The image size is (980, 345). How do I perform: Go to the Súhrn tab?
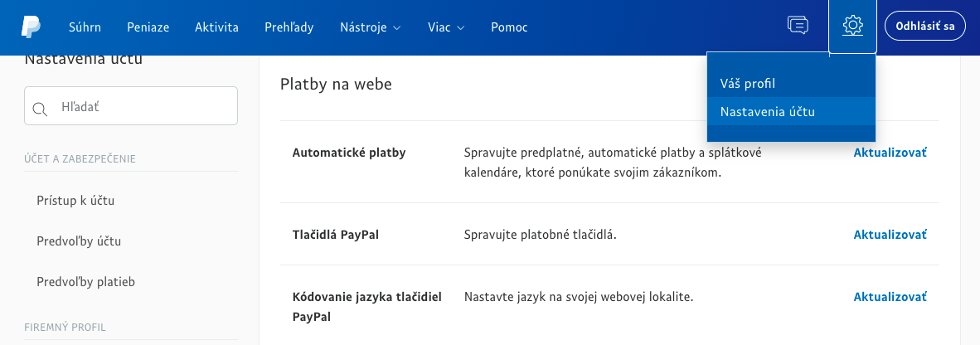pyautogui.click(x=85, y=27)
